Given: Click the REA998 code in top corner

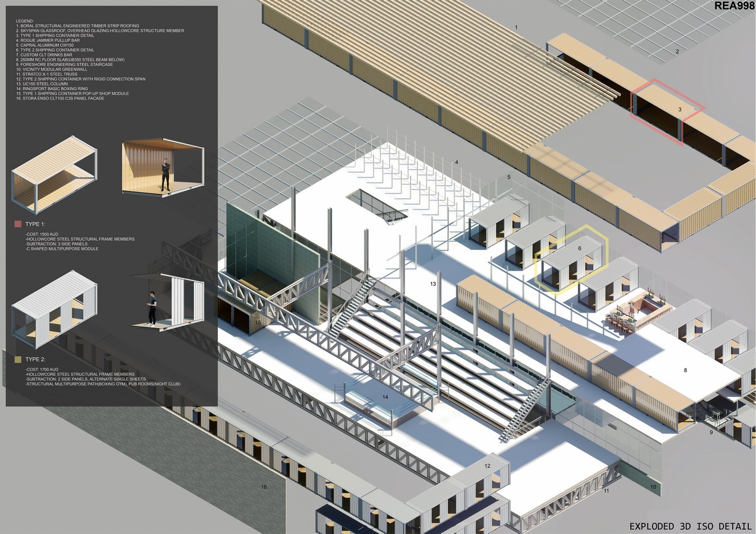Looking at the screenshot, I should (x=733, y=7).
